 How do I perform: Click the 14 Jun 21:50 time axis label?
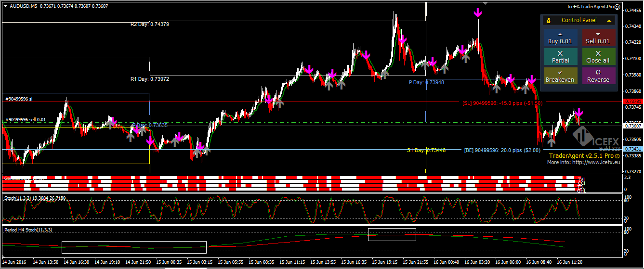(138, 263)
